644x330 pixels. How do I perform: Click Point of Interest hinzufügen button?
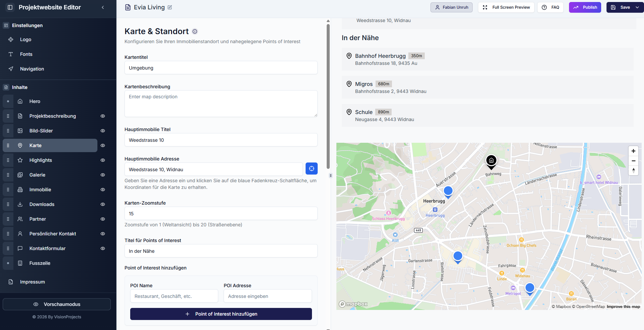221,314
